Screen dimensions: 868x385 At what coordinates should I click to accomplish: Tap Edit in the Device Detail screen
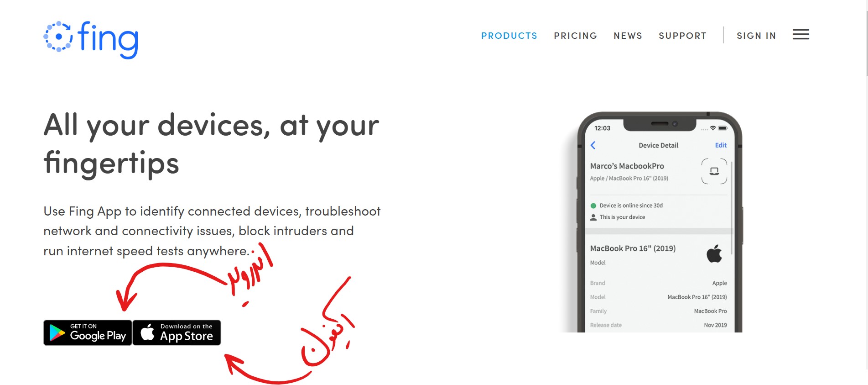721,145
